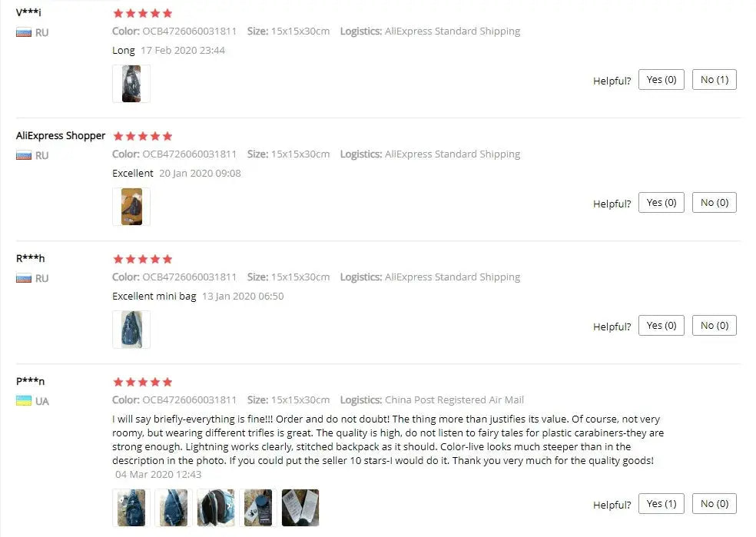Click Yes (1) on P***n's review
756x537 pixels.
pos(661,504)
